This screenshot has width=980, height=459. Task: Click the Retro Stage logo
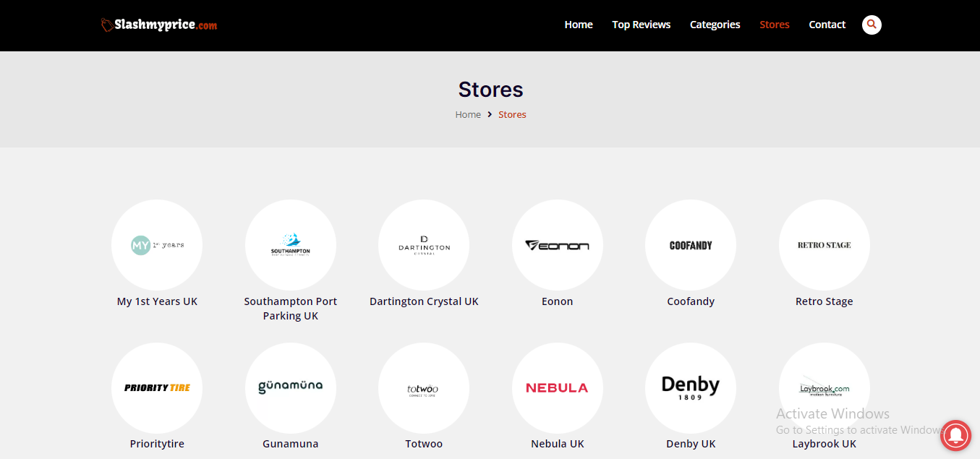coord(824,245)
